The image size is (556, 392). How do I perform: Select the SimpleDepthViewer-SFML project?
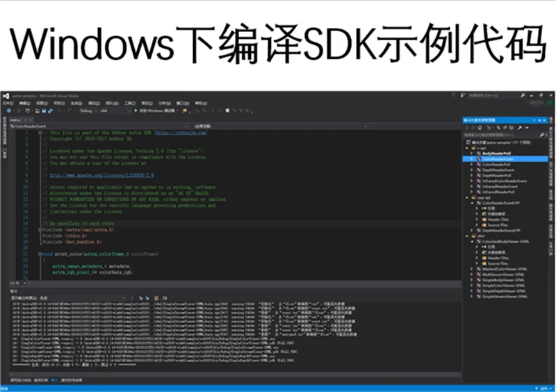[504, 291]
